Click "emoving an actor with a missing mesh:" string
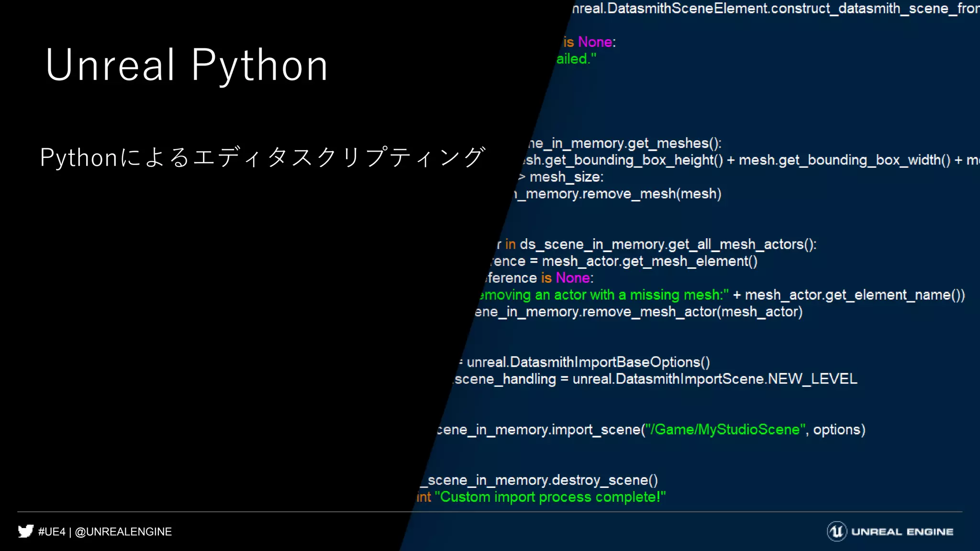The height and width of the screenshot is (551, 980). [604, 295]
